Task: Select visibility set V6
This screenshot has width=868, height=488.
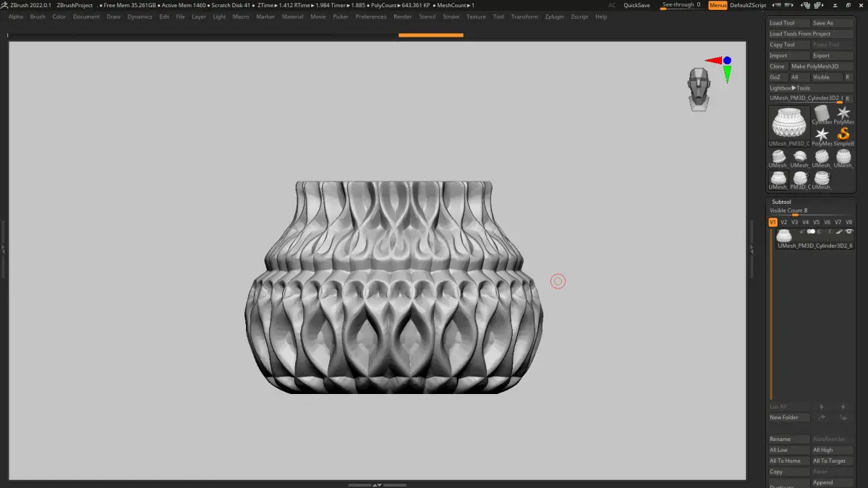Action: [x=827, y=222]
